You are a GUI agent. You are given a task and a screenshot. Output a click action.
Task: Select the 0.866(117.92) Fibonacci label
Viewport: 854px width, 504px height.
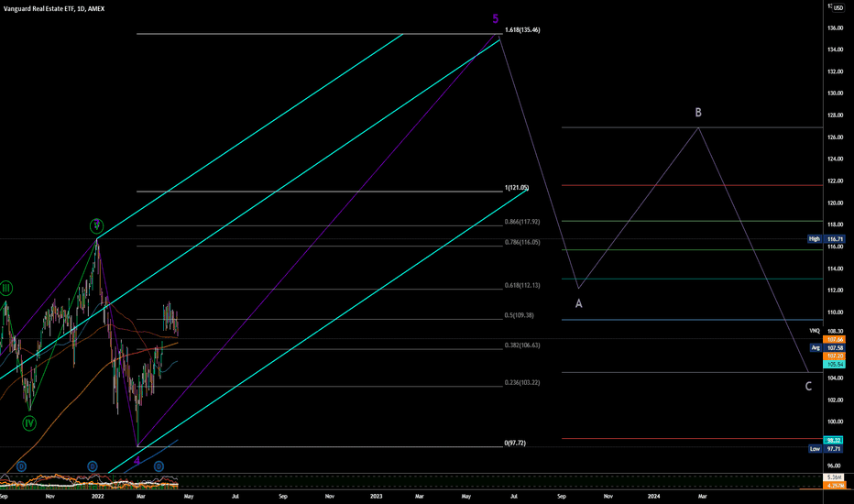[x=521, y=223]
